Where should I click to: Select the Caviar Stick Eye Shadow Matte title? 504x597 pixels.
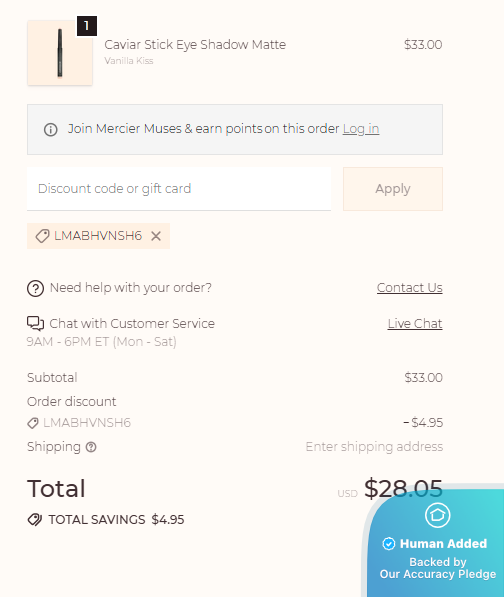pyautogui.click(x=195, y=45)
